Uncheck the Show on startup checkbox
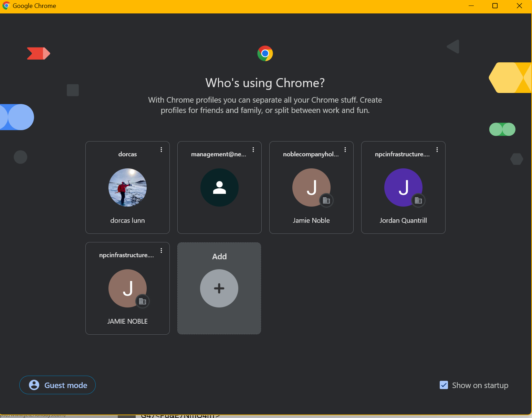The height and width of the screenshot is (418, 532). [444, 385]
